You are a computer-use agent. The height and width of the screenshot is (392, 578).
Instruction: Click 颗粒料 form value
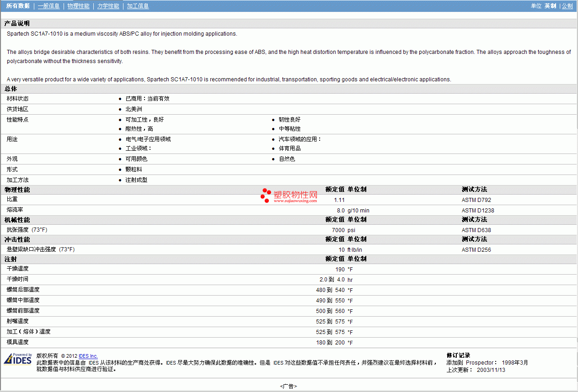tap(134, 170)
